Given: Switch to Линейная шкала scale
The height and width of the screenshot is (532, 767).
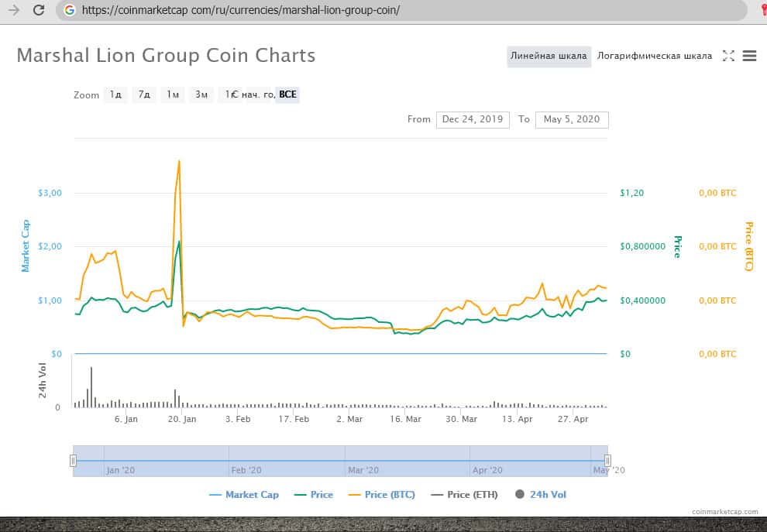Looking at the screenshot, I should point(549,56).
